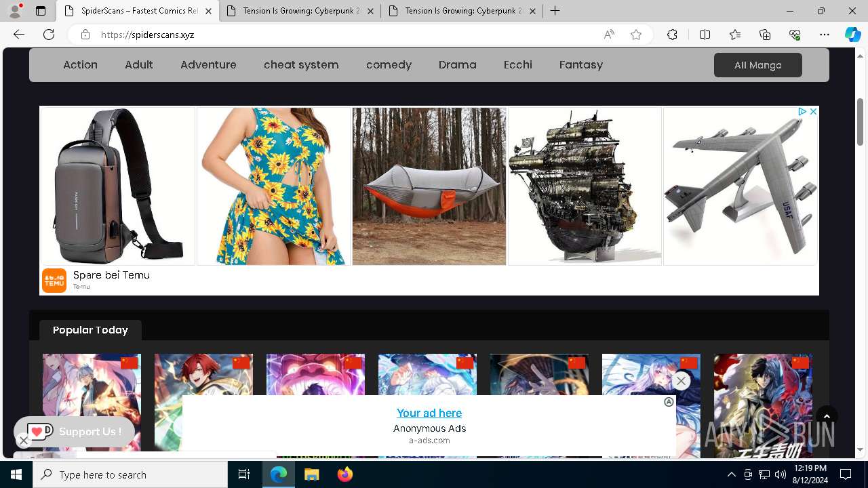The image size is (868, 488).
Task: Open Browser essentials
Action: [795, 35]
